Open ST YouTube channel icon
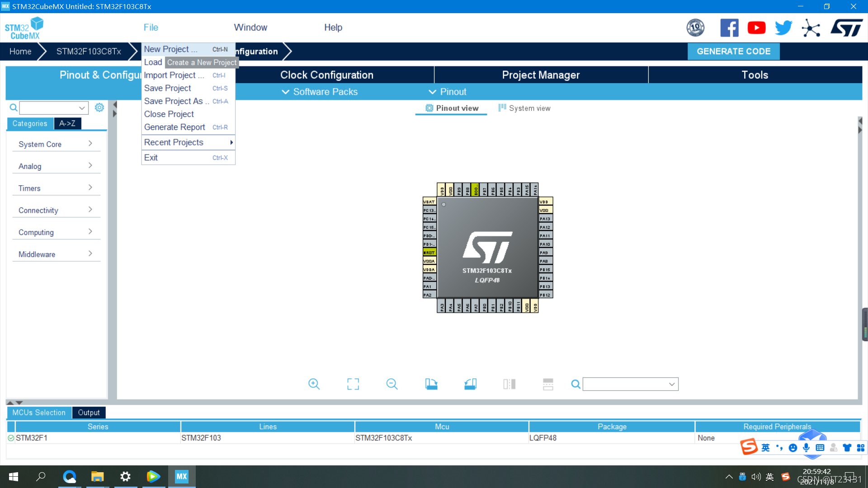 756,28
